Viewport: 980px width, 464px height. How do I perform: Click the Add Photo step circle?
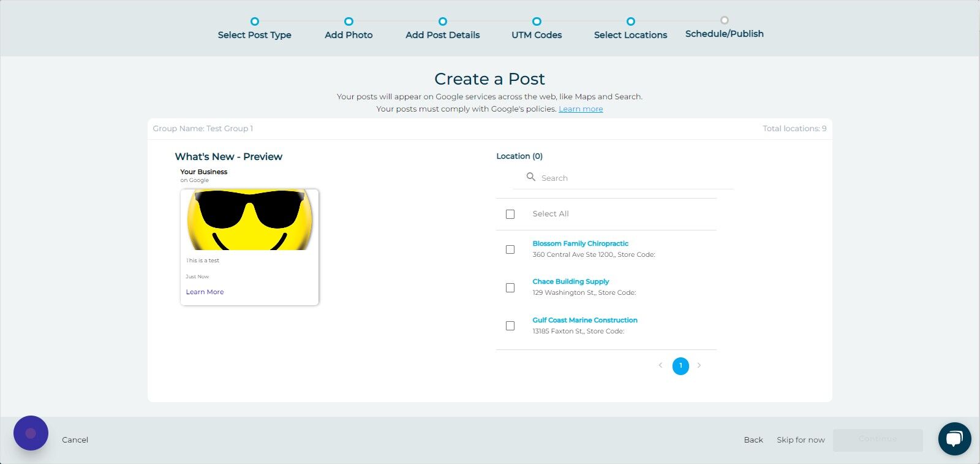[x=349, y=21]
